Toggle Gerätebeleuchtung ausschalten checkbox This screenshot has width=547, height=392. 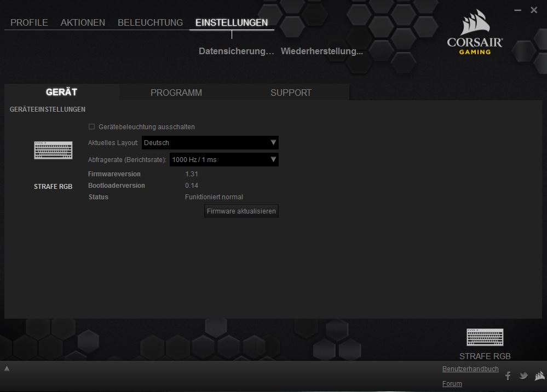coord(92,126)
